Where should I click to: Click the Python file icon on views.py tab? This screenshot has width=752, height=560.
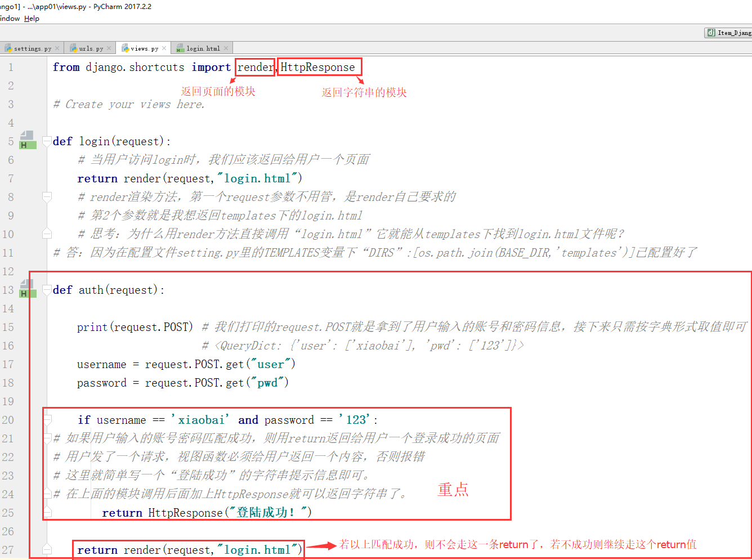(x=125, y=48)
